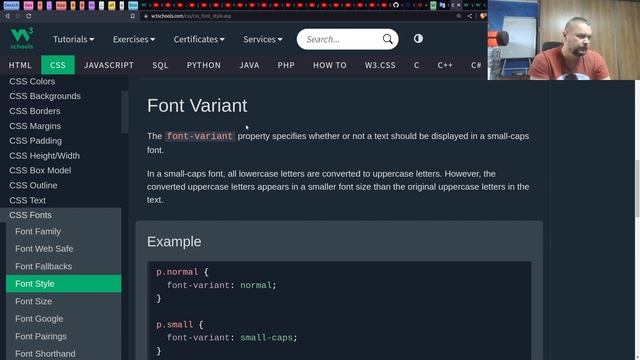Click the 'p.small {' code line
The width and height of the screenshot is (640, 360).
180,324
